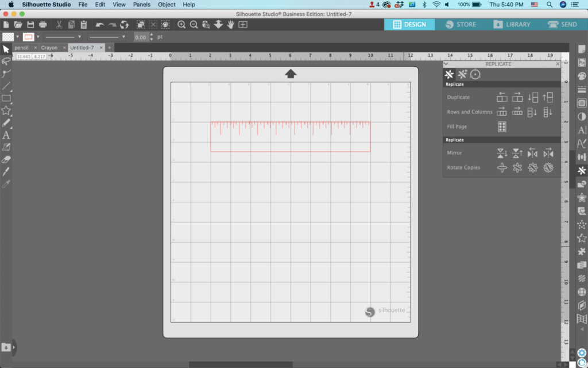588x368 pixels.
Task: Switch to the pencil document tab
Action: [22, 48]
